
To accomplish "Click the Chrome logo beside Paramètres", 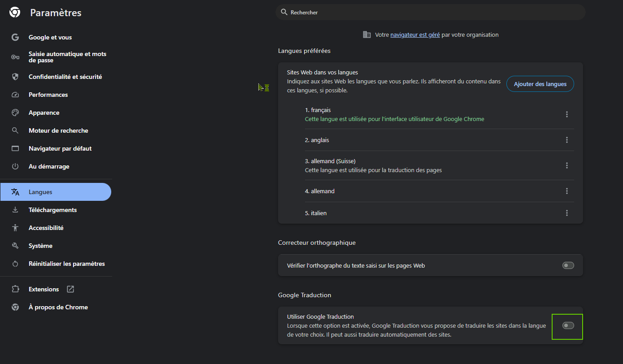I will point(15,13).
